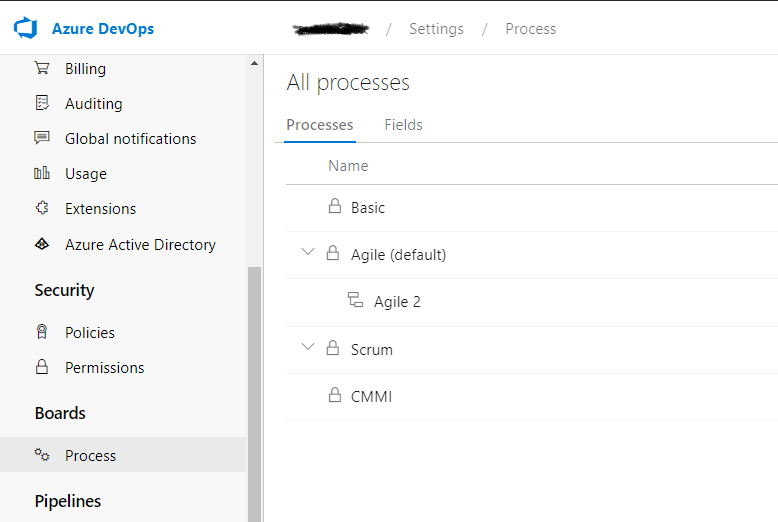Open the Auditing settings page
This screenshot has height=522, width=778.
(x=93, y=104)
